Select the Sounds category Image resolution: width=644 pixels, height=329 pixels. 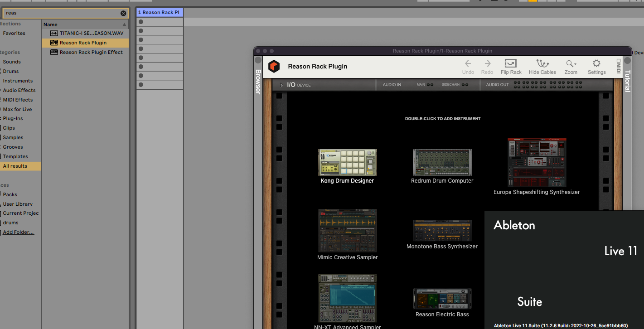12,62
